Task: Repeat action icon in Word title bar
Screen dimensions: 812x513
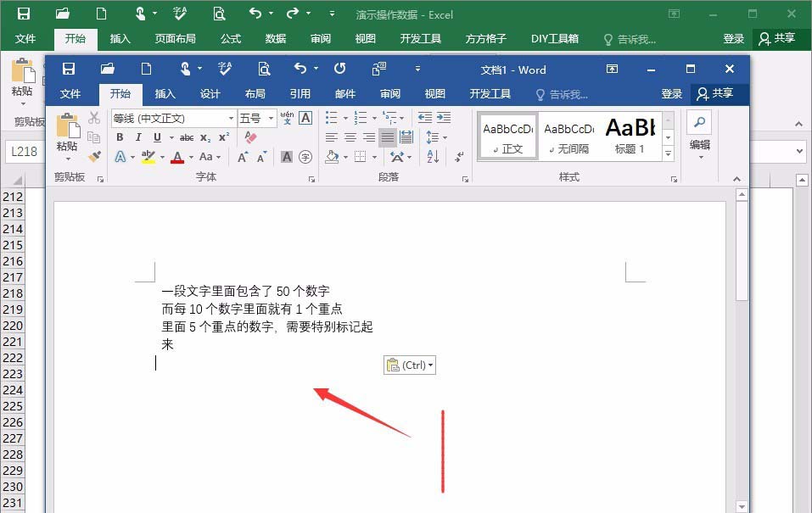Action: coord(339,69)
